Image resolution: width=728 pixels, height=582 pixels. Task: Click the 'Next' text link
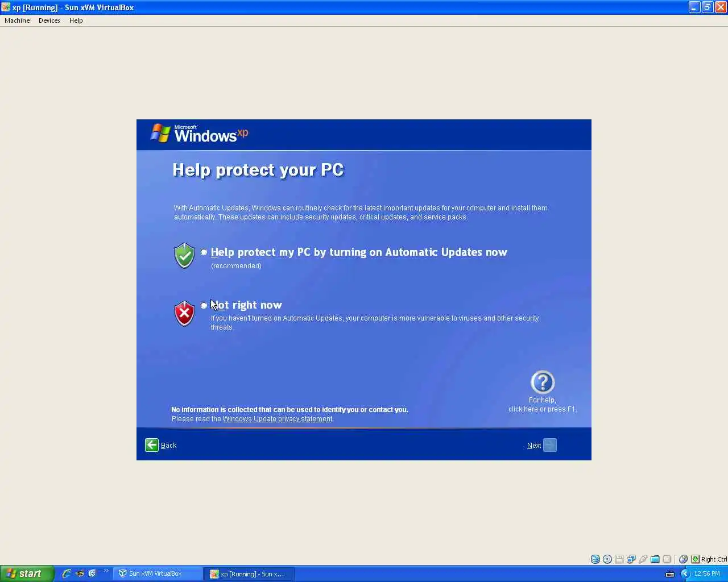534,446
